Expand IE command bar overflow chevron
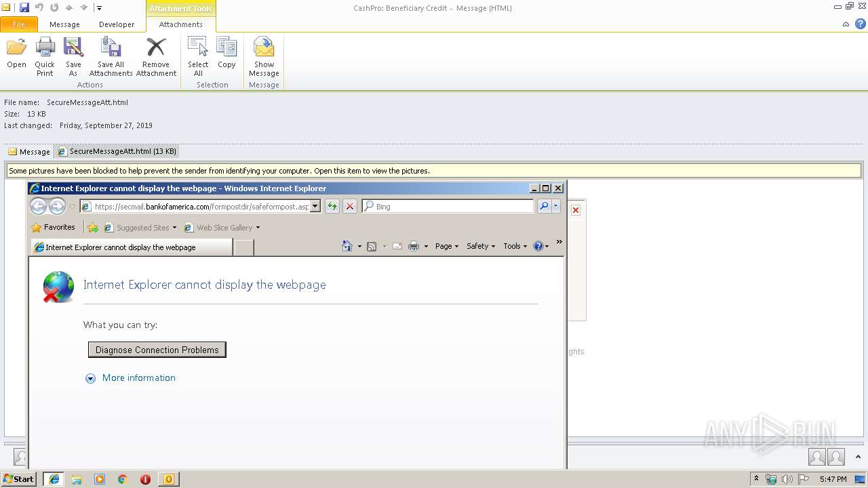 coord(559,242)
